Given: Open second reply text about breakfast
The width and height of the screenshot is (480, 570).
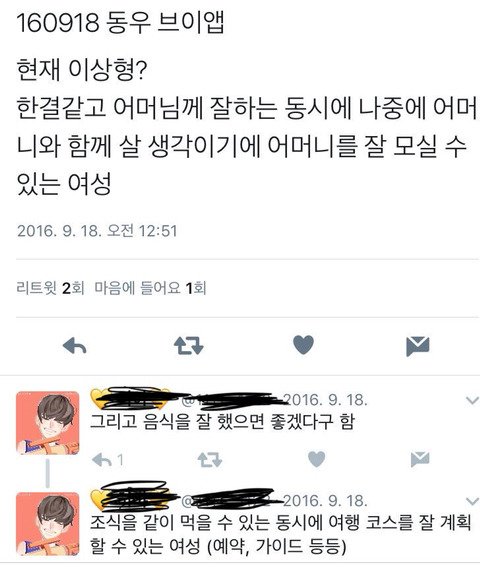Looking at the screenshot, I should (x=280, y=534).
